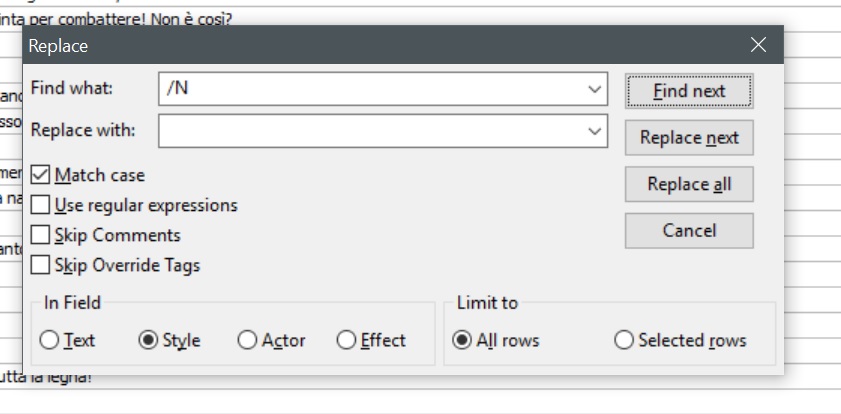Cancel the Replace dialog
This screenshot has height=414, width=841.
[x=689, y=230]
